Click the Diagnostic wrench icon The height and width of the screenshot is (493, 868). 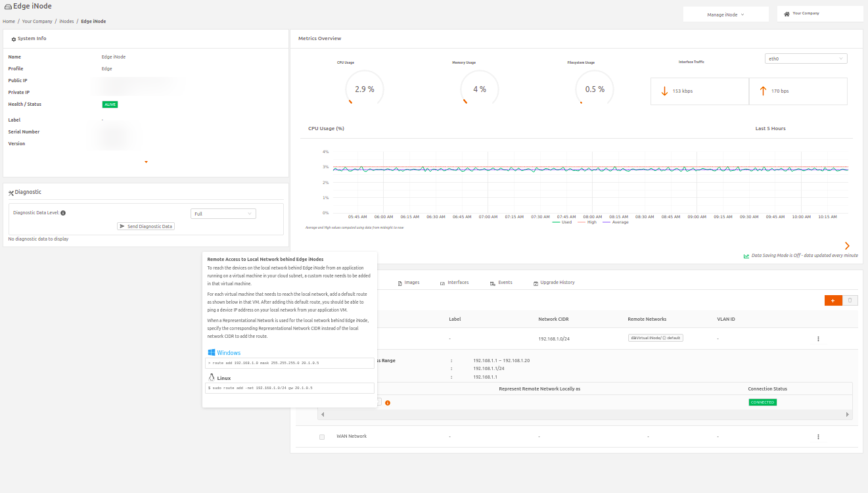click(11, 193)
